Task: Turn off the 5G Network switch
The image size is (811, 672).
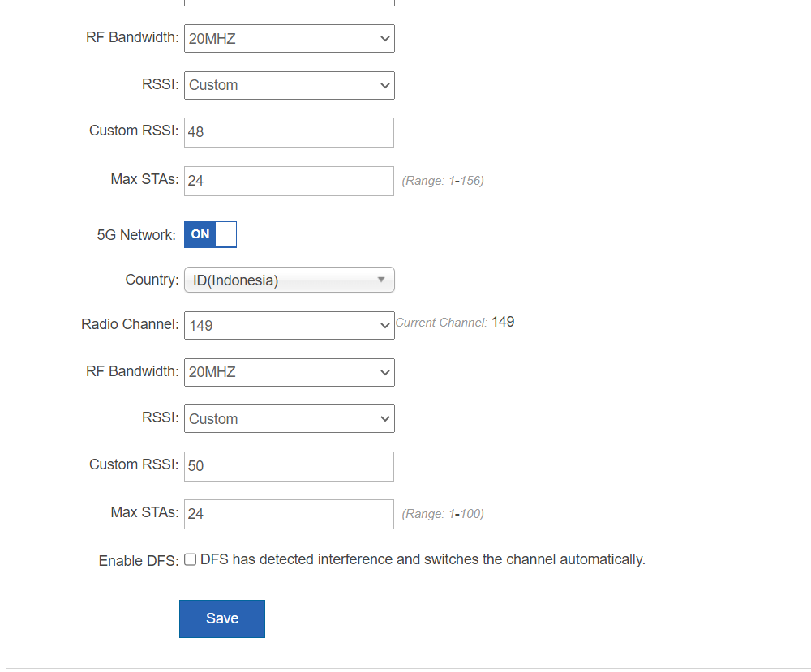Action: (211, 235)
